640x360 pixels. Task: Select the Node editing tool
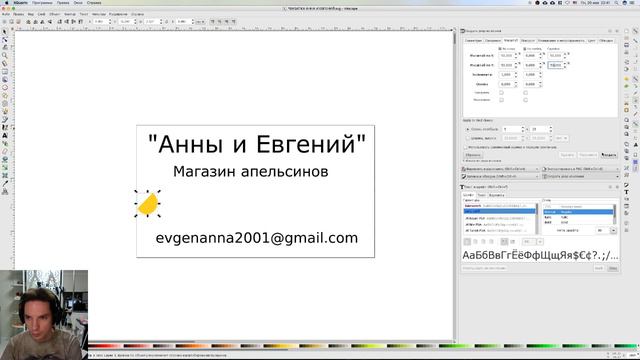4,40
